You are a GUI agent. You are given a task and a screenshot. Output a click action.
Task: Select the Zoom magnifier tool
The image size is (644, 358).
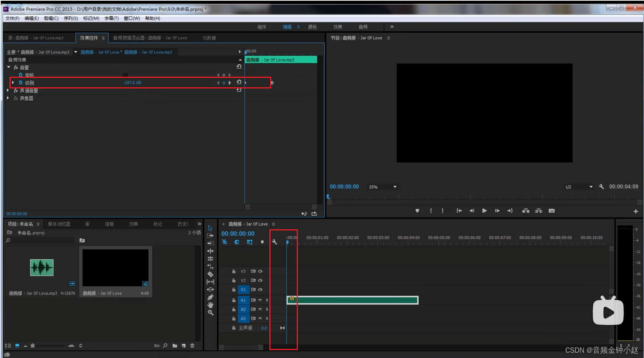click(x=210, y=313)
